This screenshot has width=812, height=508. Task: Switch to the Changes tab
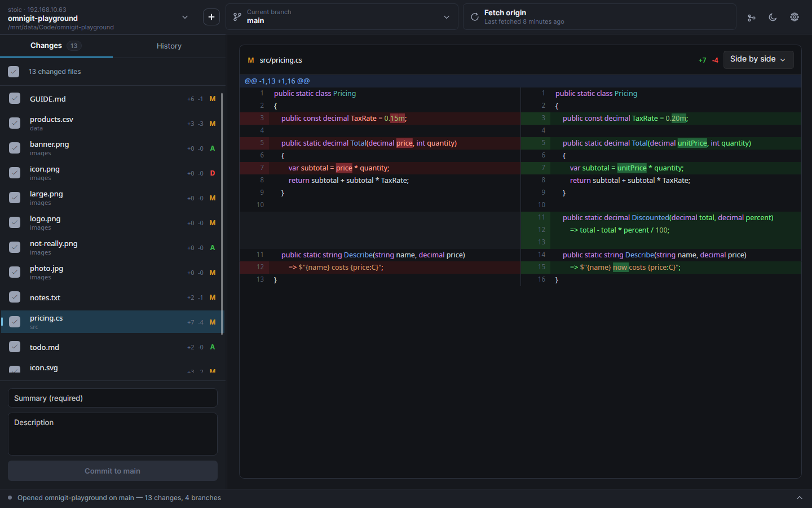(56, 46)
